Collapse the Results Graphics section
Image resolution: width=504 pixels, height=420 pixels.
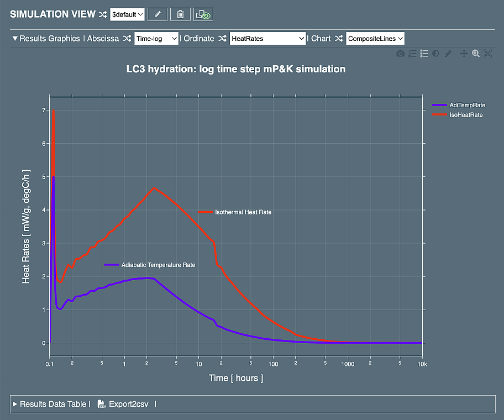point(15,39)
